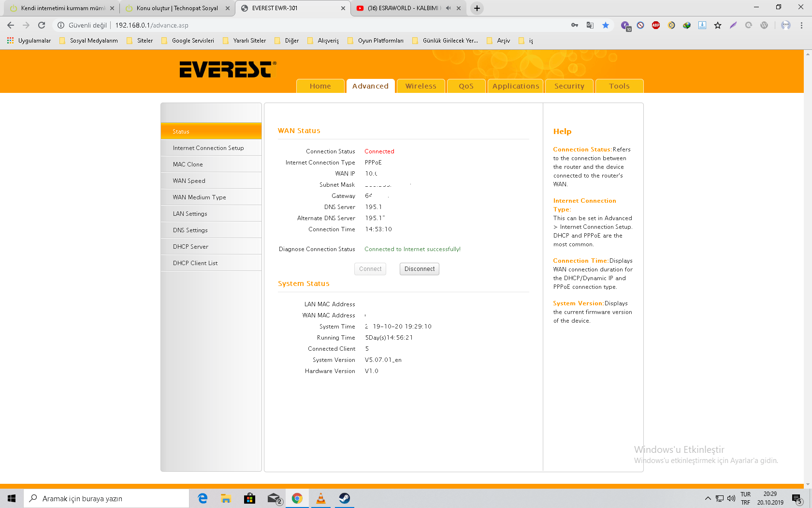Open the Security tab

[x=569, y=86]
